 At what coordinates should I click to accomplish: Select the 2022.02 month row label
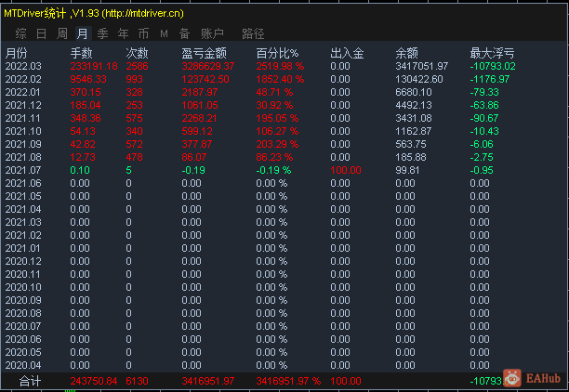pos(23,79)
